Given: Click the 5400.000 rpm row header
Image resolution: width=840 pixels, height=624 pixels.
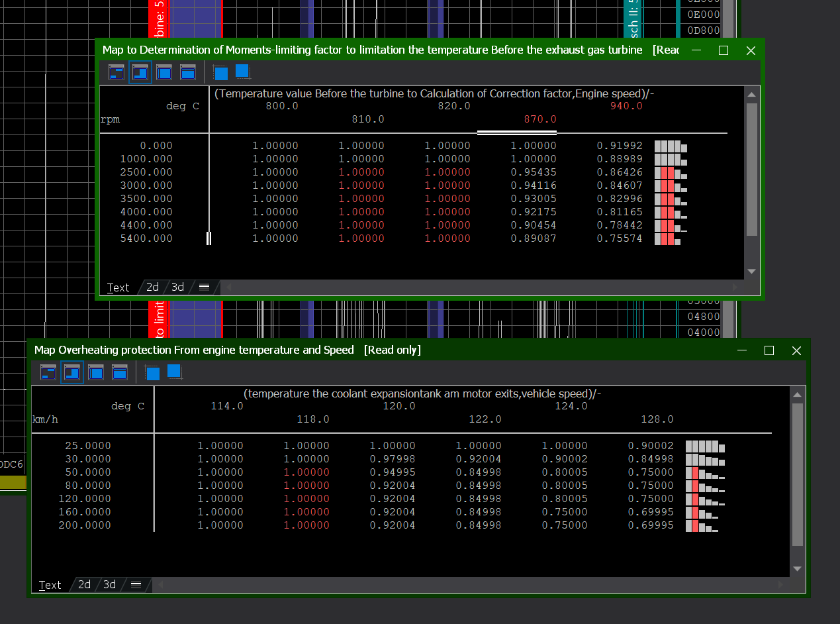Looking at the screenshot, I should 146,238.
